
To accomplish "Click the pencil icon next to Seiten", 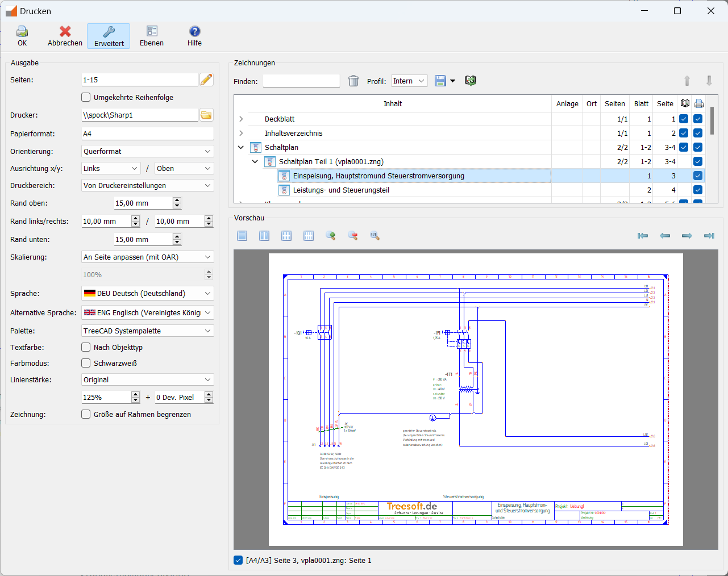I will click(206, 80).
